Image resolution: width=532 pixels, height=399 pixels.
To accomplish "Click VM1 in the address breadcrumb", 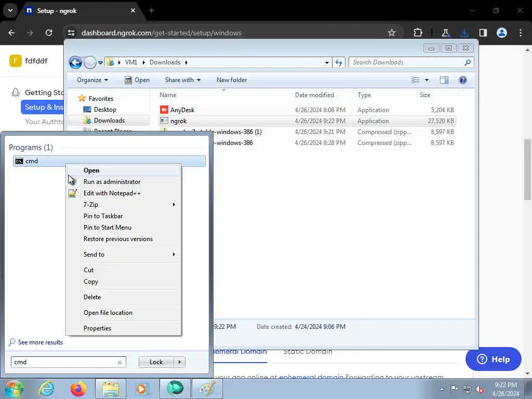I will point(131,62).
